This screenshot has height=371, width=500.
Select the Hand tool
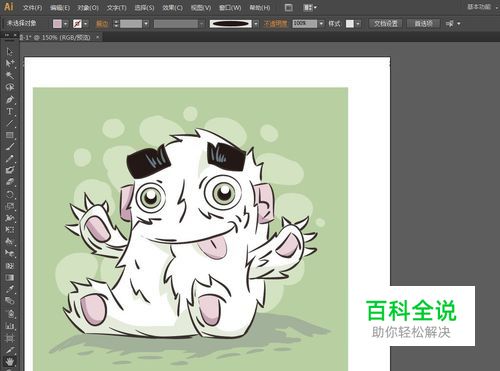(x=9, y=361)
